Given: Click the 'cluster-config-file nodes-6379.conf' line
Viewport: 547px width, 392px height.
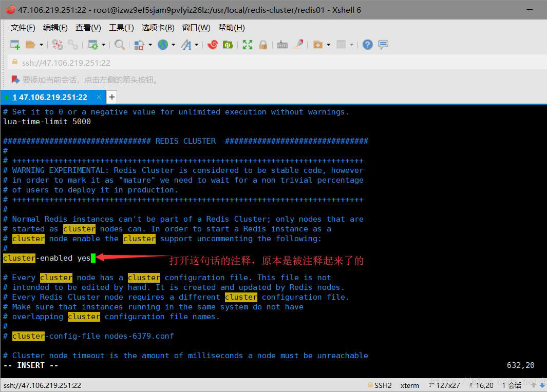Looking at the screenshot, I should tap(89, 336).
